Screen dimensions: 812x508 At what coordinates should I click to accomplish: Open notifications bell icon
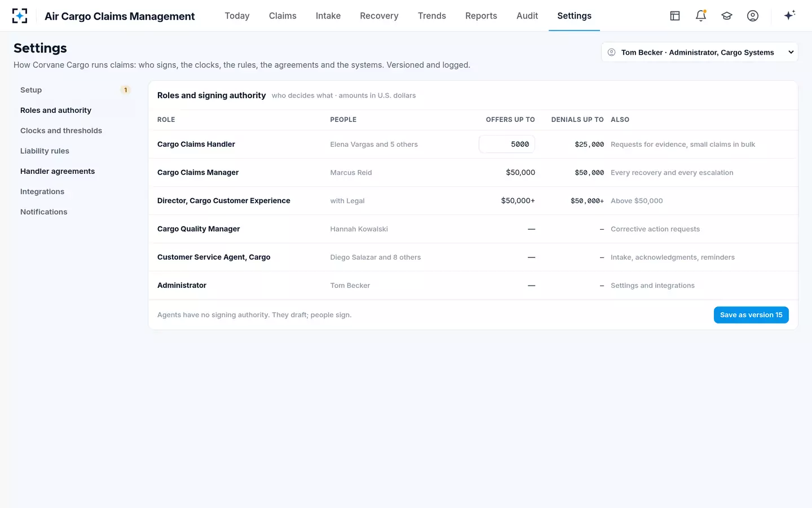pos(701,16)
